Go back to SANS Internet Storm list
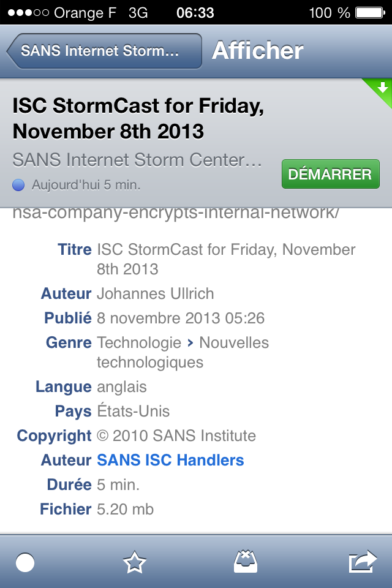Image resolution: width=392 pixels, height=588 pixels. (x=104, y=51)
